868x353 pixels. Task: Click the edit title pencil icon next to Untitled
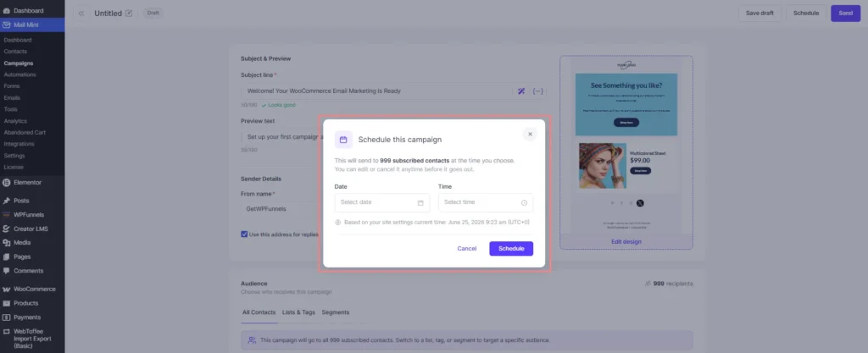[129, 14]
